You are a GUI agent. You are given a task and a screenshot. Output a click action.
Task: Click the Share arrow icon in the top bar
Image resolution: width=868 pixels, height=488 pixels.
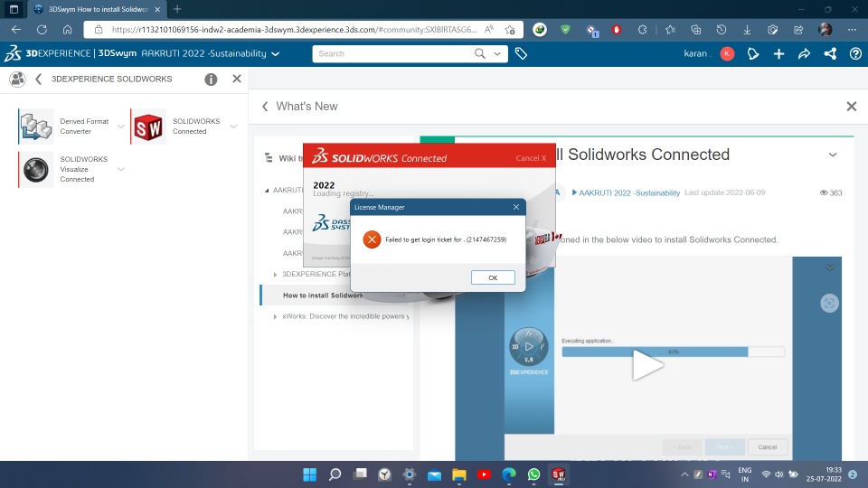click(805, 53)
